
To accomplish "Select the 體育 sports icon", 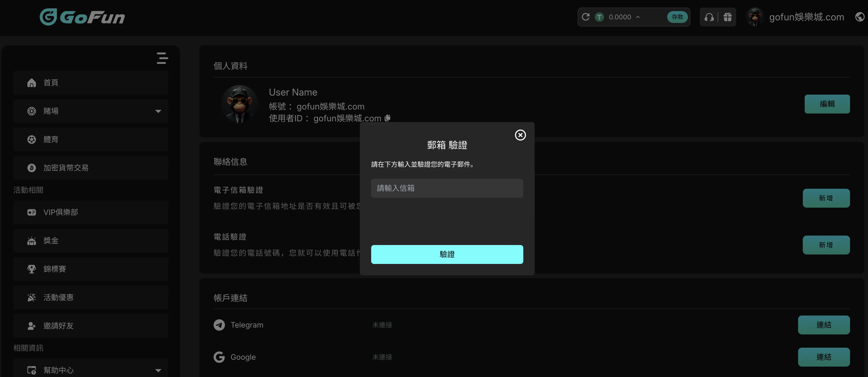I will pos(32,139).
